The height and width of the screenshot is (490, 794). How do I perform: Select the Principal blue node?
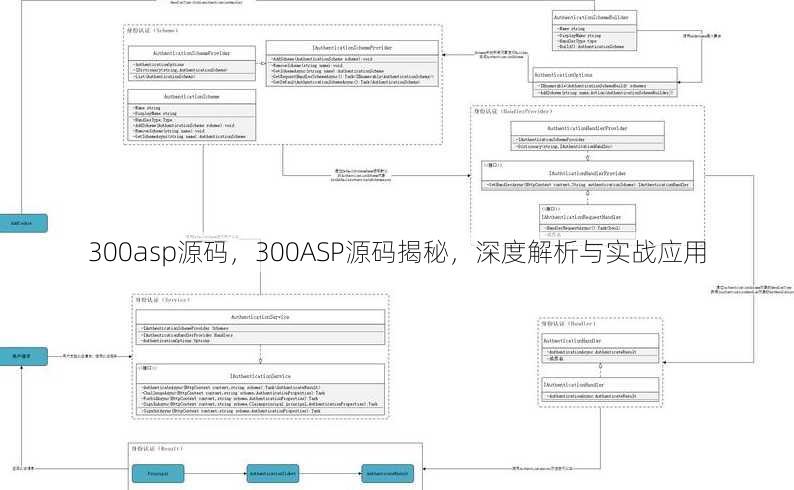pos(158,474)
